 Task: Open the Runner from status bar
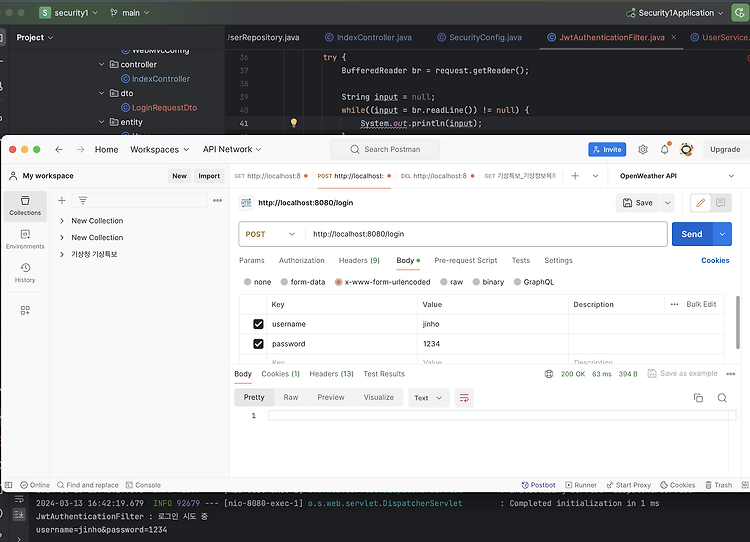click(581, 485)
